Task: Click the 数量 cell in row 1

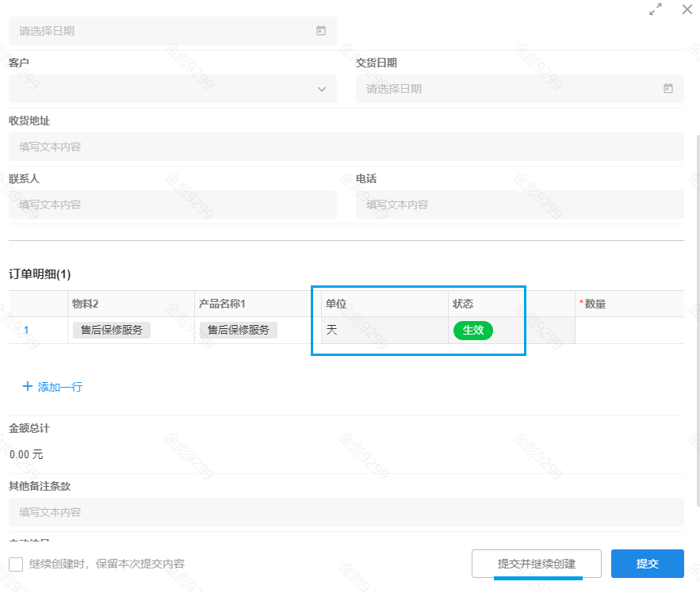Action: pyautogui.click(x=629, y=331)
